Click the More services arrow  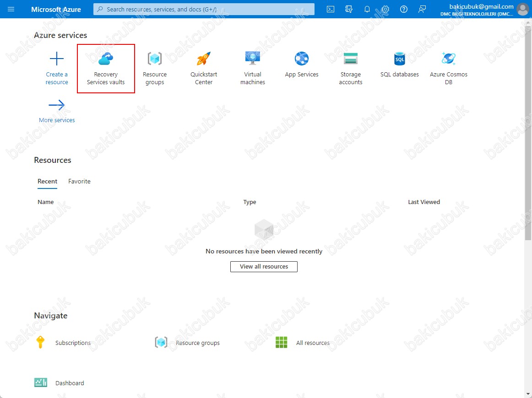[x=57, y=105]
